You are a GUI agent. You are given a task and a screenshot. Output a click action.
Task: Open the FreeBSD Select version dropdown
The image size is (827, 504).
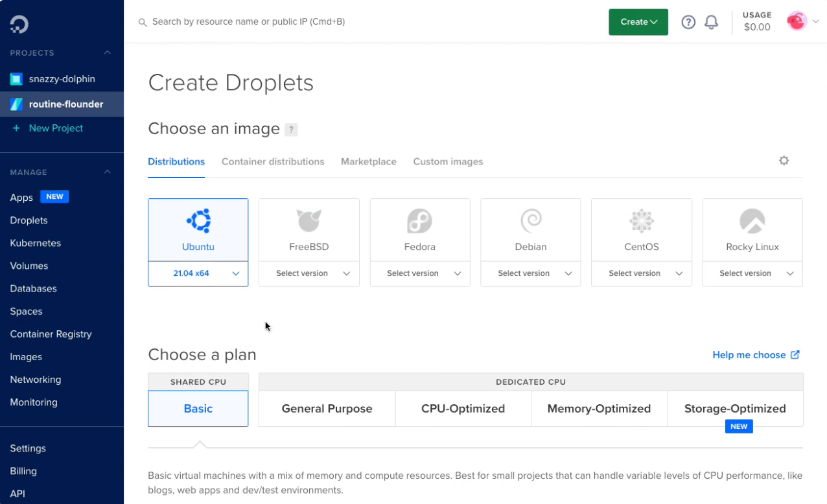click(309, 273)
